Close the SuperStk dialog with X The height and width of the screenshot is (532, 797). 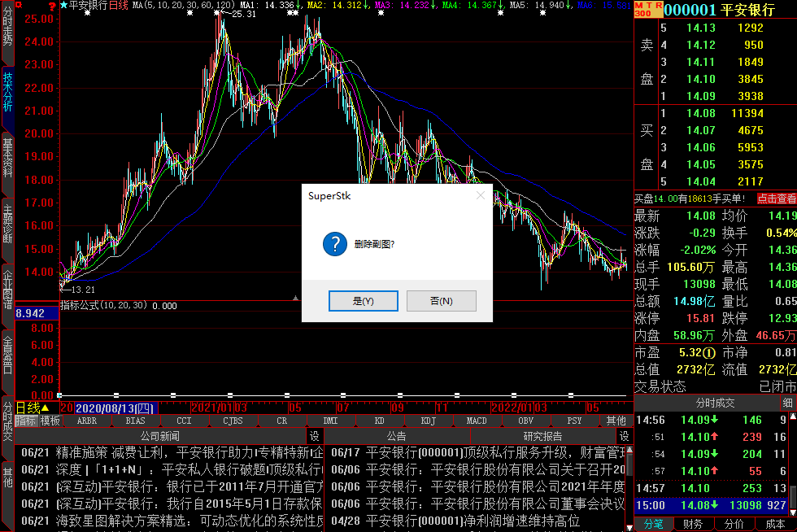[481, 196]
